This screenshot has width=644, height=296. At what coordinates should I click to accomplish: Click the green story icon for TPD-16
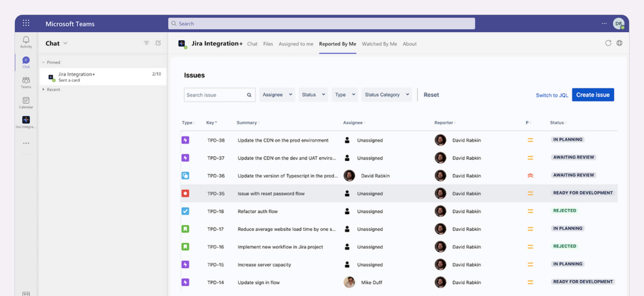pos(185,247)
